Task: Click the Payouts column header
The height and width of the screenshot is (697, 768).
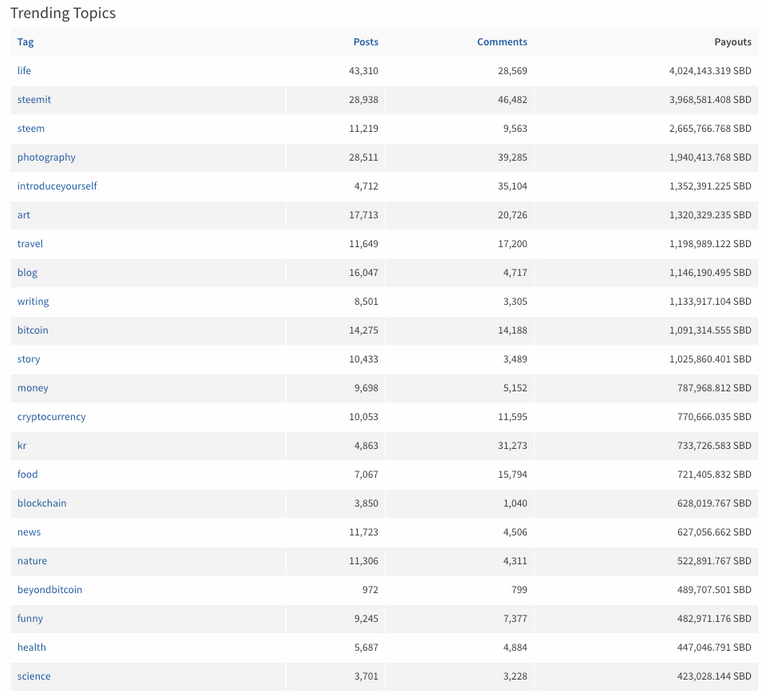Action: coord(732,42)
